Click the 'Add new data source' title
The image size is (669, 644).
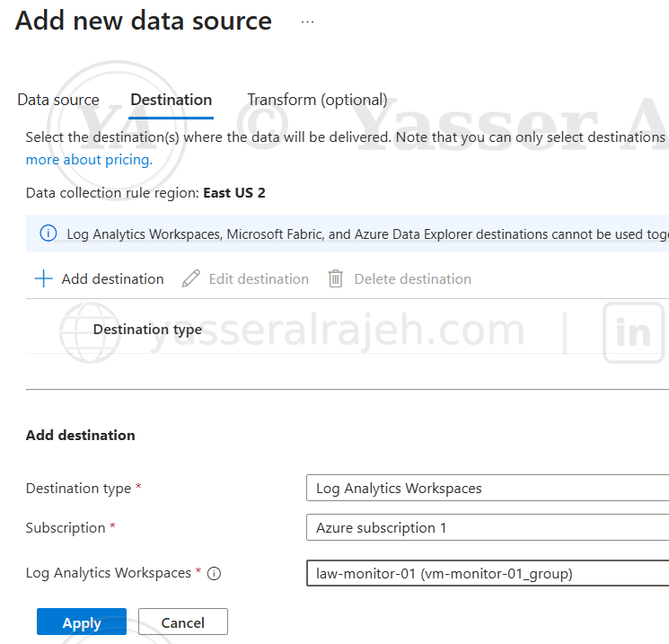click(x=144, y=21)
